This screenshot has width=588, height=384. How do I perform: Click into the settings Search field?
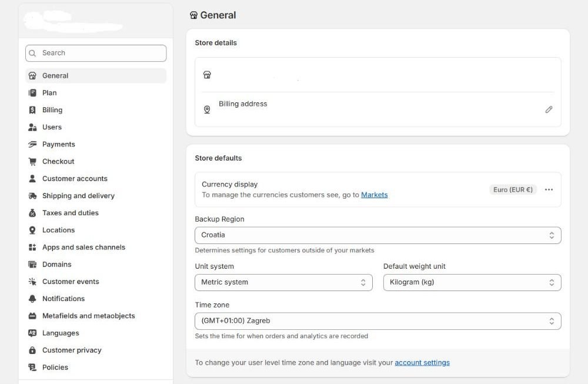[96, 54]
